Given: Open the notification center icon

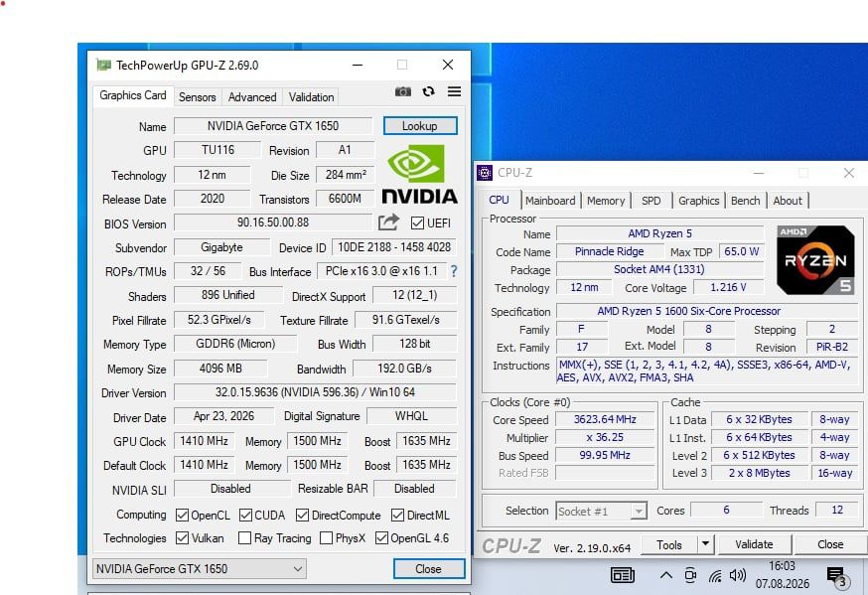Looking at the screenshot, I should (837, 577).
